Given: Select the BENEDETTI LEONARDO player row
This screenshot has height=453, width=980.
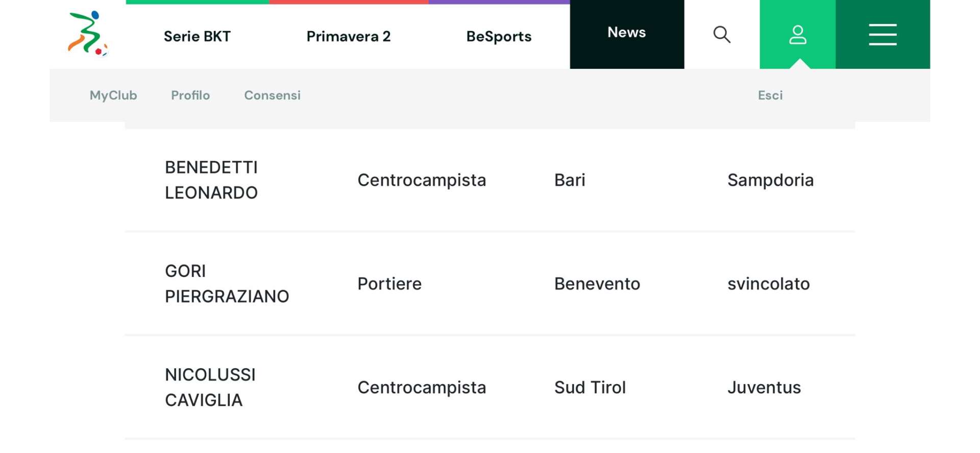Looking at the screenshot, I should pos(490,180).
